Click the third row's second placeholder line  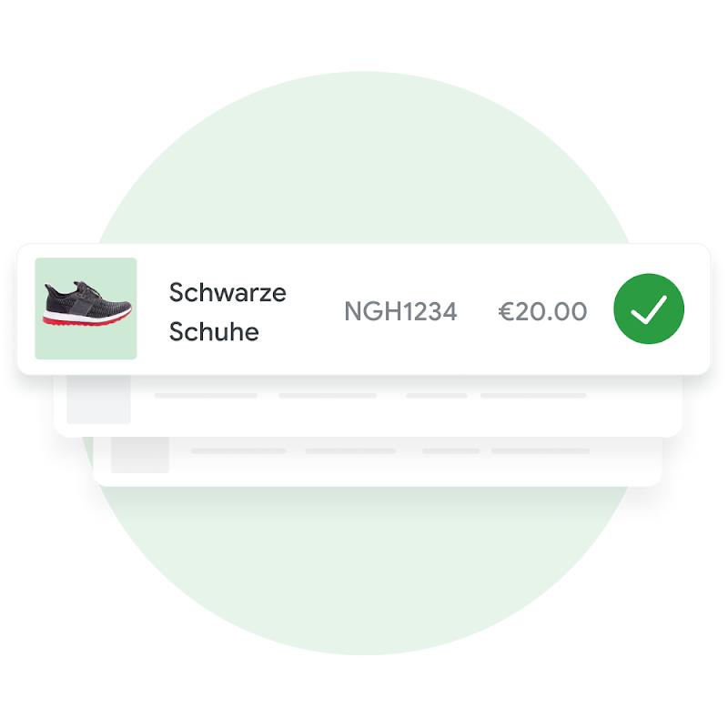click(x=350, y=450)
